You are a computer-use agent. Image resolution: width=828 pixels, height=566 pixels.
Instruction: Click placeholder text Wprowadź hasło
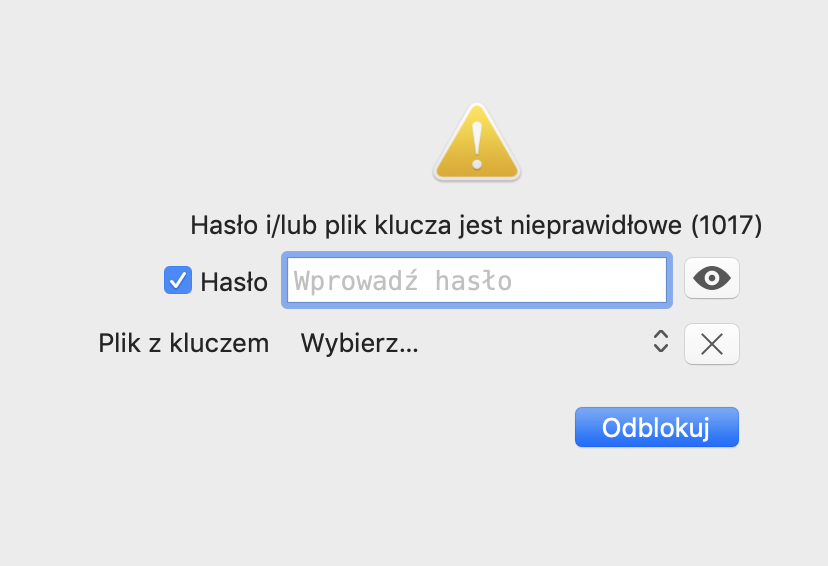tap(403, 281)
